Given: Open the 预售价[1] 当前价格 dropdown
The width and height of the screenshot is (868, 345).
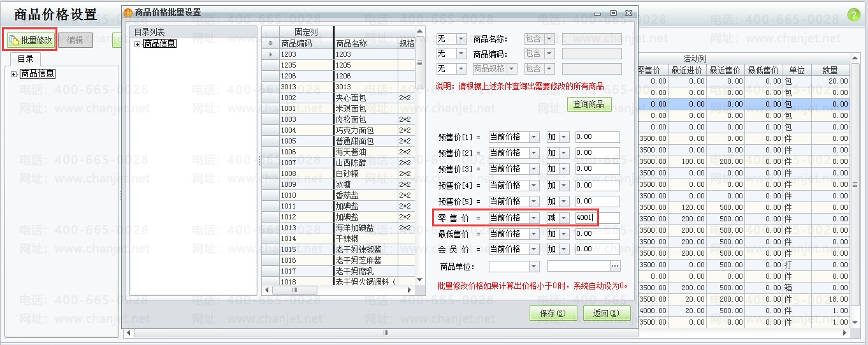Looking at the screenshot, I should pyautogui.click(x=533, y=137).
